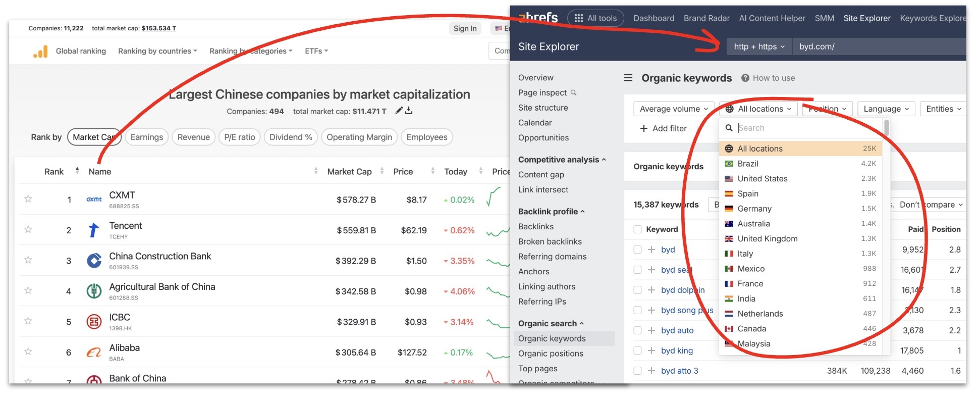Click the locations list scrollbar
The height and width of the screenshot is (399, 980).
click(x=886, y=128)
